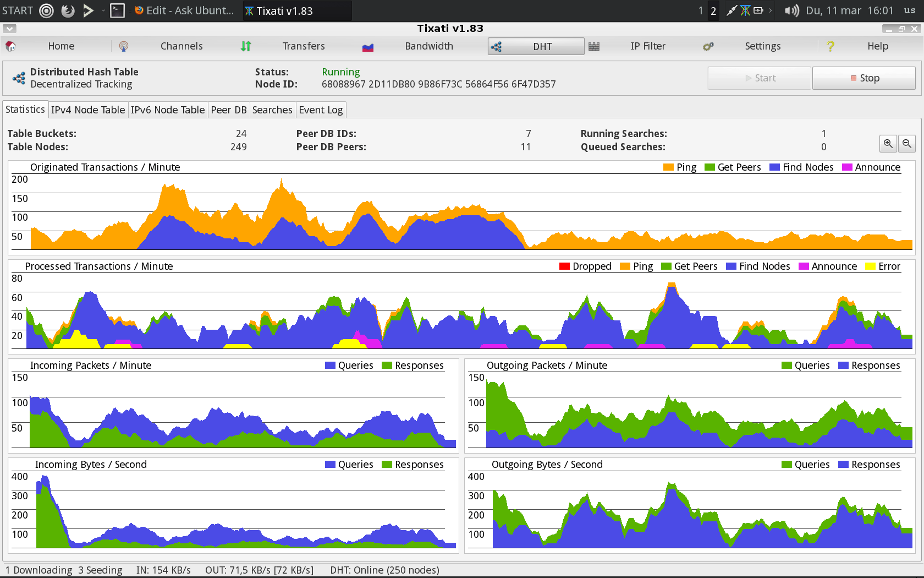Click the IN: 154 KB/s status entry
The height and width of the screenshot is (578, 924).
163,570
